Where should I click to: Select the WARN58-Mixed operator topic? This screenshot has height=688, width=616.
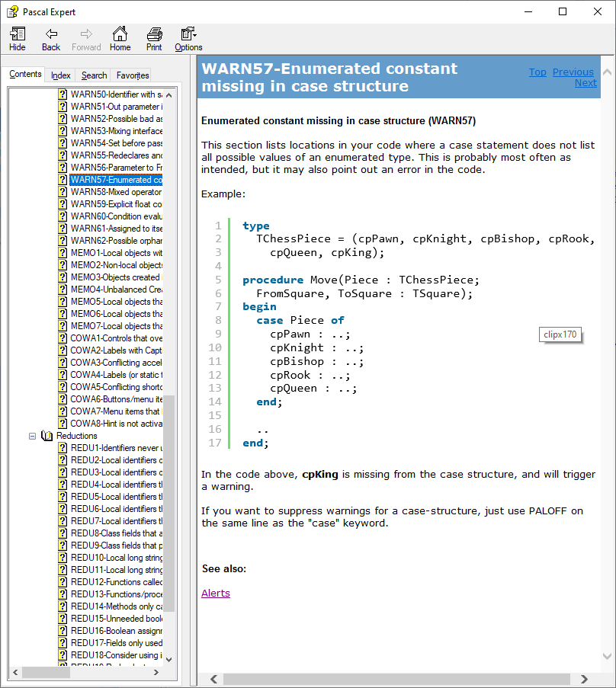115,191
